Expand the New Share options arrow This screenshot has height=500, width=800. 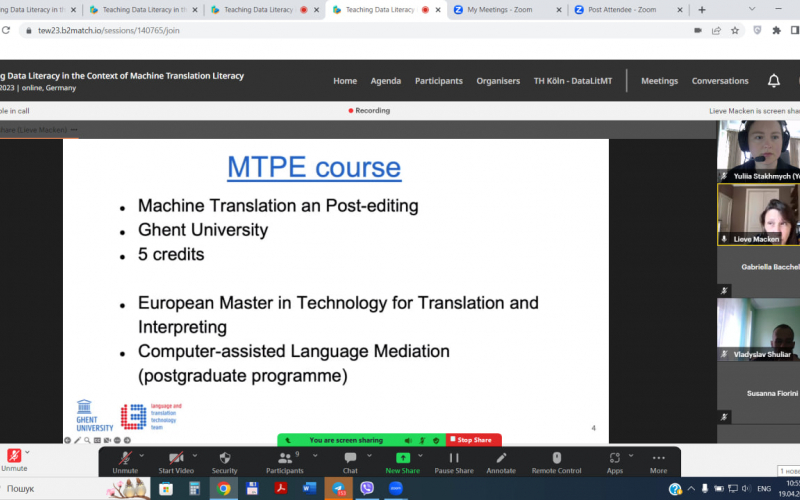pos(420,456)
